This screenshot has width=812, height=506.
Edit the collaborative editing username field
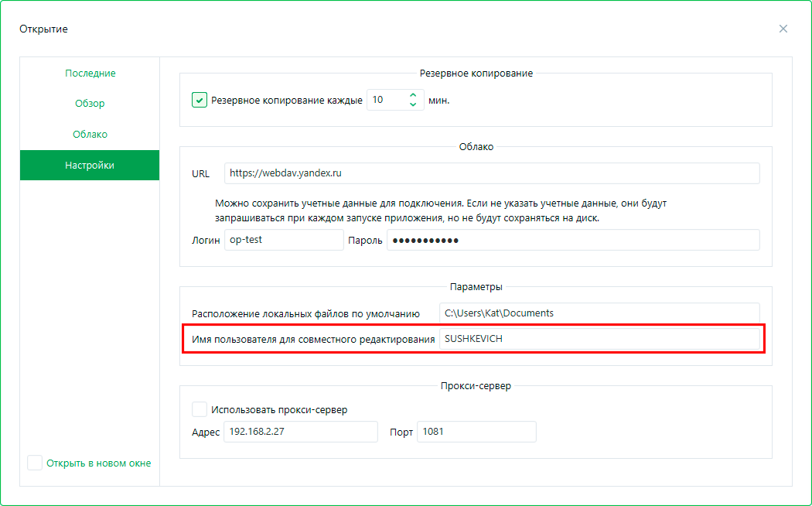point(599,339)
